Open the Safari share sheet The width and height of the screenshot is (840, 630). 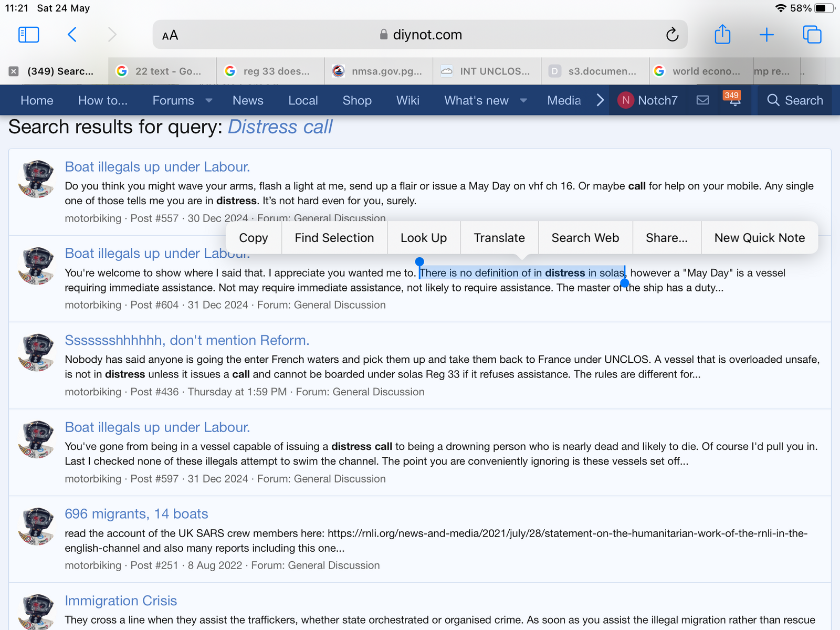point(722,35)
